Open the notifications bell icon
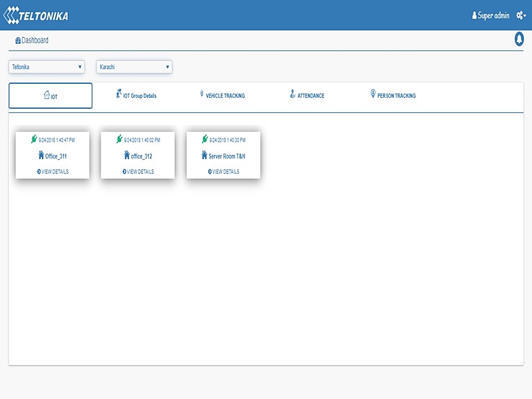This screenshot has width=532, height=399. click(519, 39)
